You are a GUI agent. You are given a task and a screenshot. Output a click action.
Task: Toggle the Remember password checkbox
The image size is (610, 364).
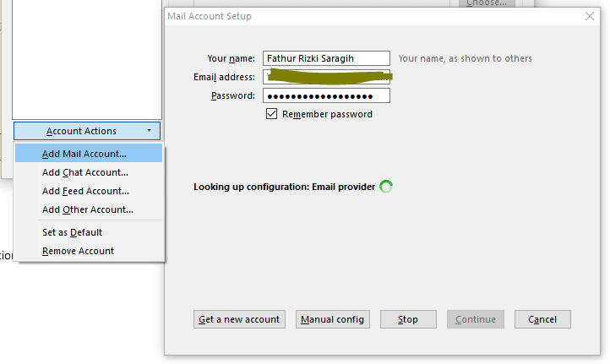click(272, 114)
